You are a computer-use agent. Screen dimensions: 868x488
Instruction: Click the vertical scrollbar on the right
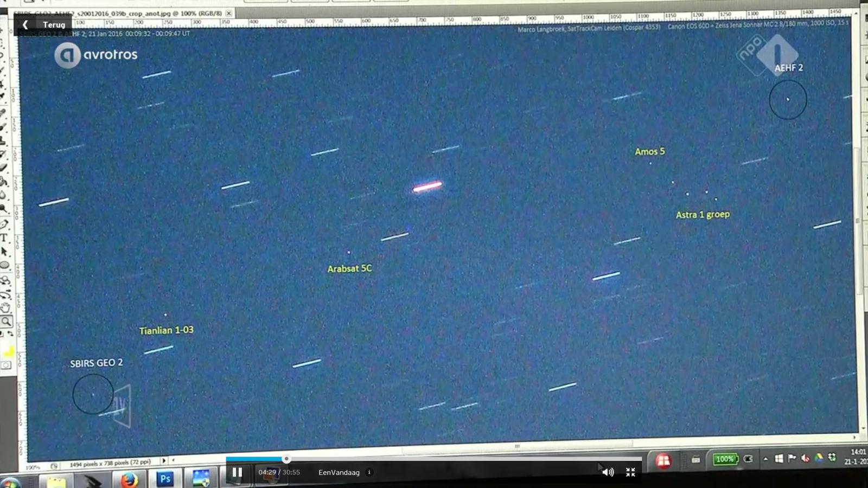(x=858, y=221)
